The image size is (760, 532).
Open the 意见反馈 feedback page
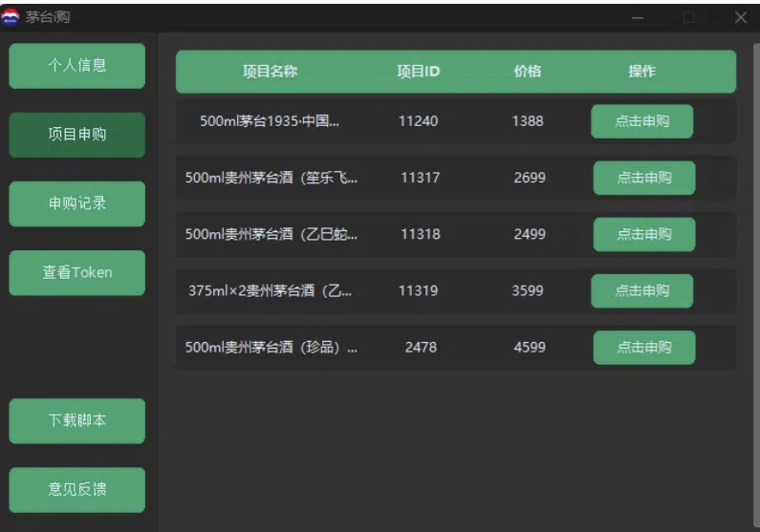pos(76,490)
